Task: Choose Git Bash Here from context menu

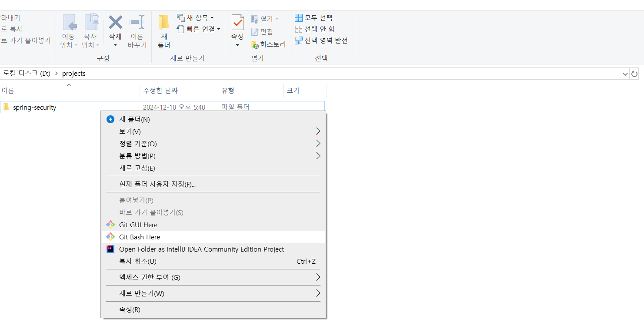Action: [213, 237]
